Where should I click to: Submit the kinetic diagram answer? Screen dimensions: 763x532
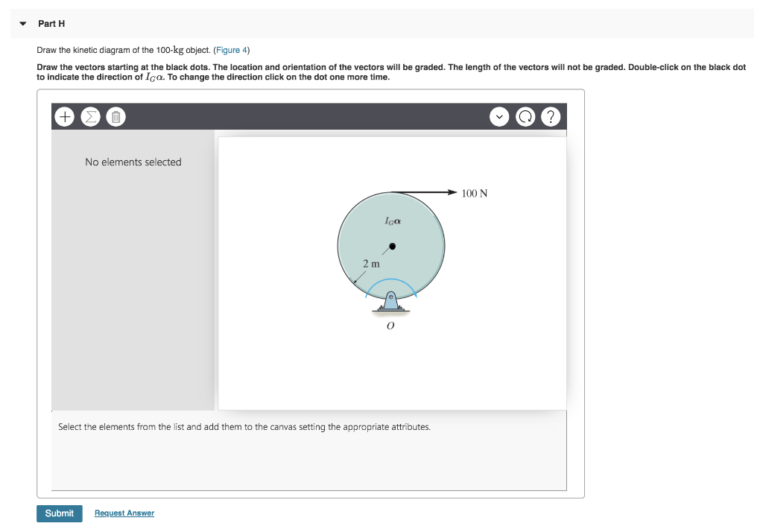tap(60, 513)
